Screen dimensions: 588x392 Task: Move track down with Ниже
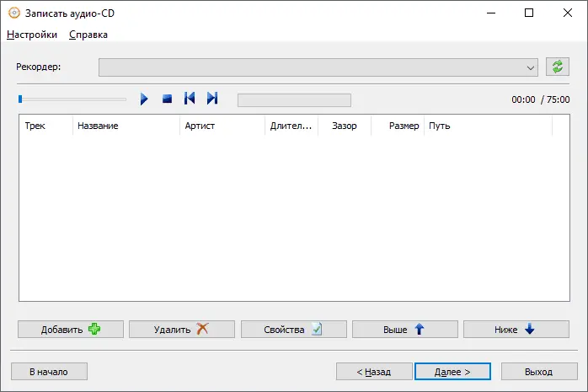tap(516, 330)
